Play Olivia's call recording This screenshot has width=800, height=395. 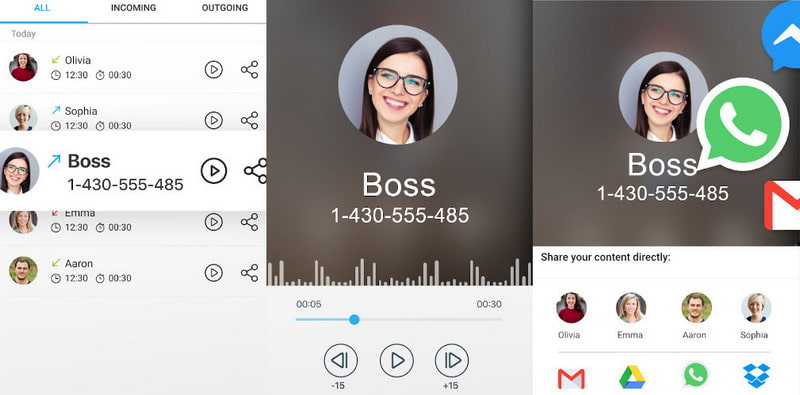pyautogui.click(x=214, y=69)
